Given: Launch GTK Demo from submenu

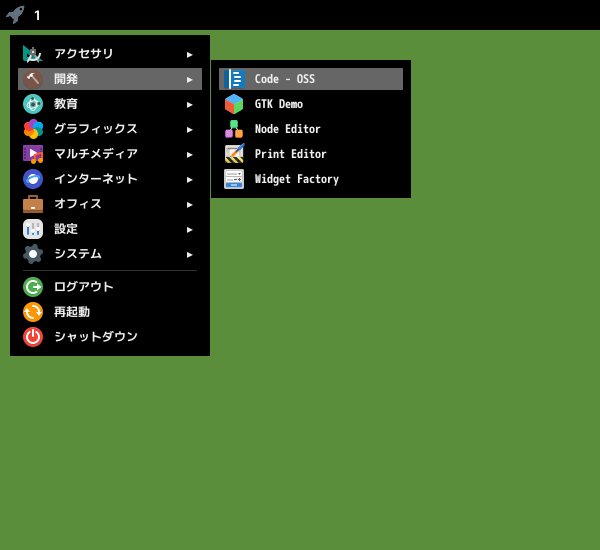Looking at the screenshot, I should 311,104.
